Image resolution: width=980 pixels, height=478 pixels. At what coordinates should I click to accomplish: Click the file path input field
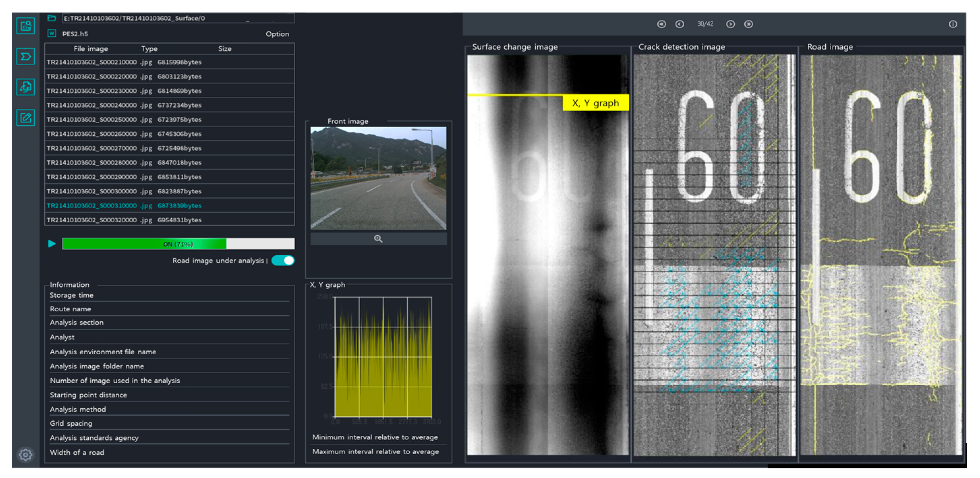pyautogui.click(x=178, y=18)
